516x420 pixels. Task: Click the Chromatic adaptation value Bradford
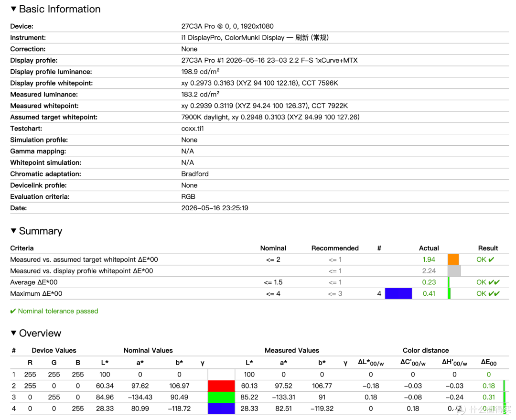click(195, 174)
